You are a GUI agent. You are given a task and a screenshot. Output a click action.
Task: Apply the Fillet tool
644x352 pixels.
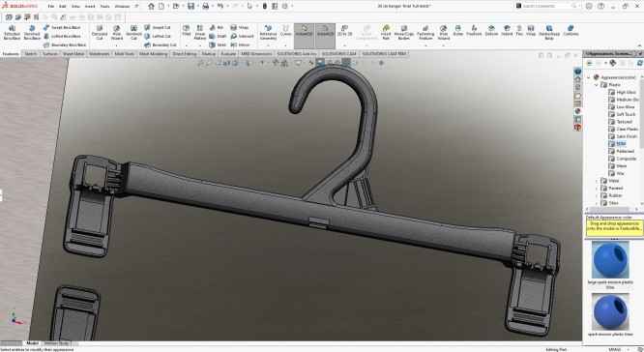coord(186,31)
